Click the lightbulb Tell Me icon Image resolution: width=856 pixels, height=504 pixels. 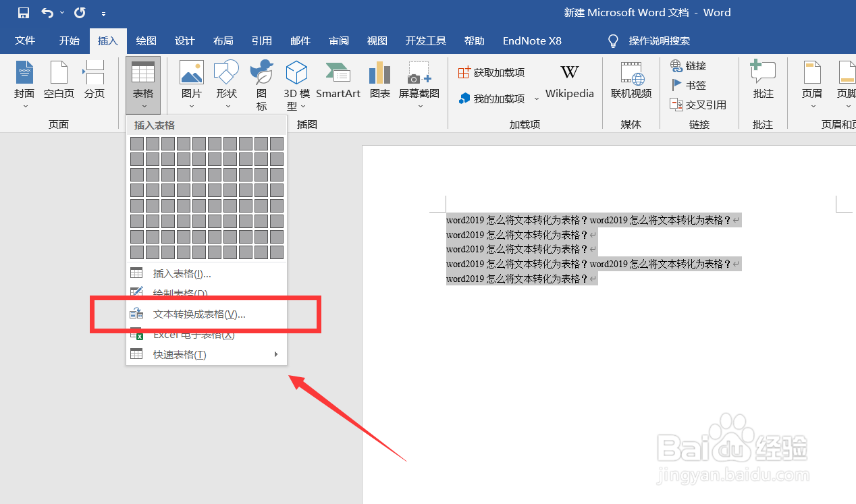coord(612,41)
